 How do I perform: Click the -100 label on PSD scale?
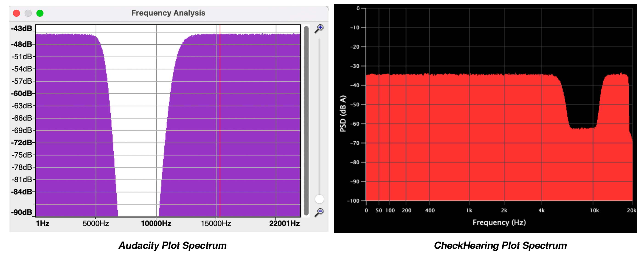click(354, 201)
